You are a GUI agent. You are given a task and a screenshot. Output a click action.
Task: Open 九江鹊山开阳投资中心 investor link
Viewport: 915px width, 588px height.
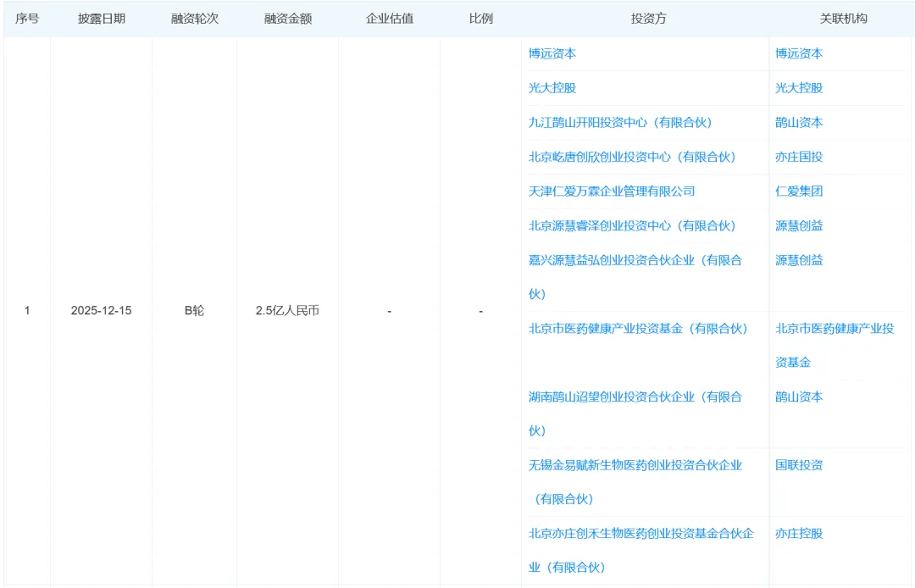[x=620, y=123]
